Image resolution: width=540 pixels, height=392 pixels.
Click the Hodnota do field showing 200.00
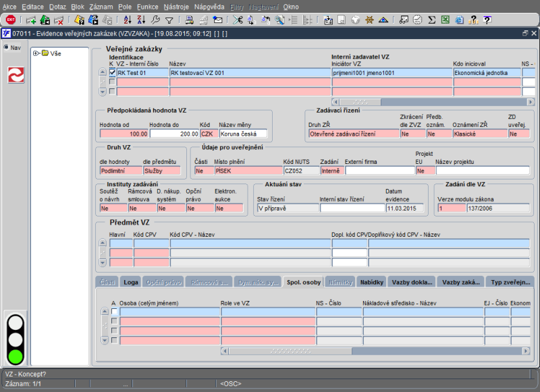pos(173,134)
